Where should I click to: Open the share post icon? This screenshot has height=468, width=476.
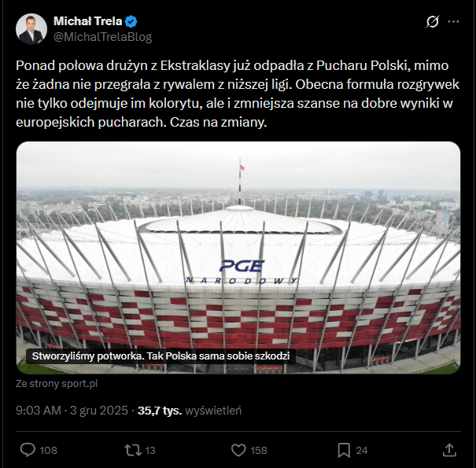(449, 450)
